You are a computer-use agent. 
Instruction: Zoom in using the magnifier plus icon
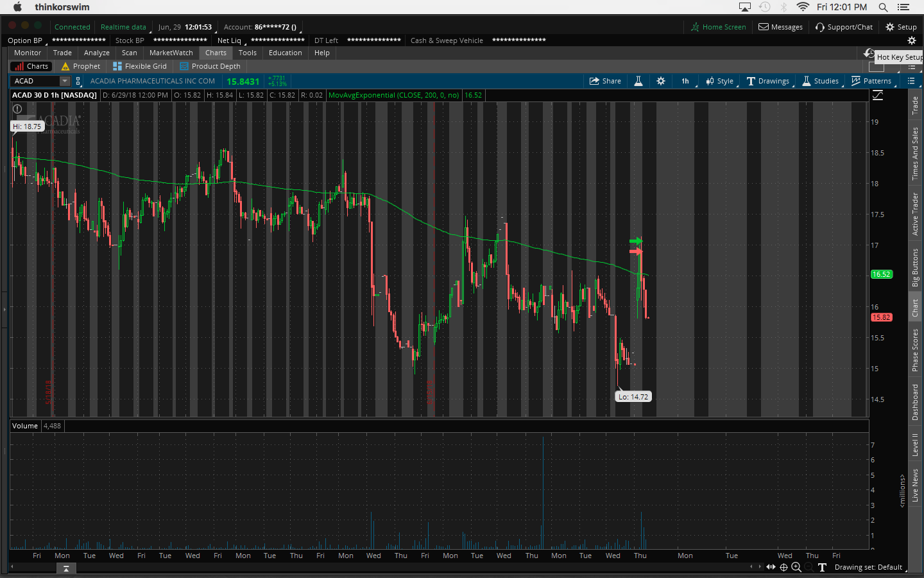coord(796,567)
